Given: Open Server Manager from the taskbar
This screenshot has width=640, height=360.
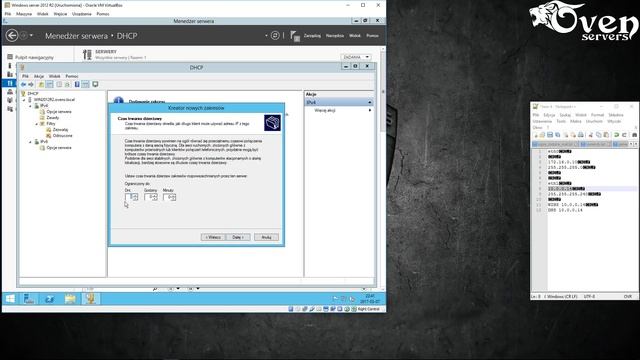Looking at the screenshot, I should pyautogui.click(x=29, y=299).
